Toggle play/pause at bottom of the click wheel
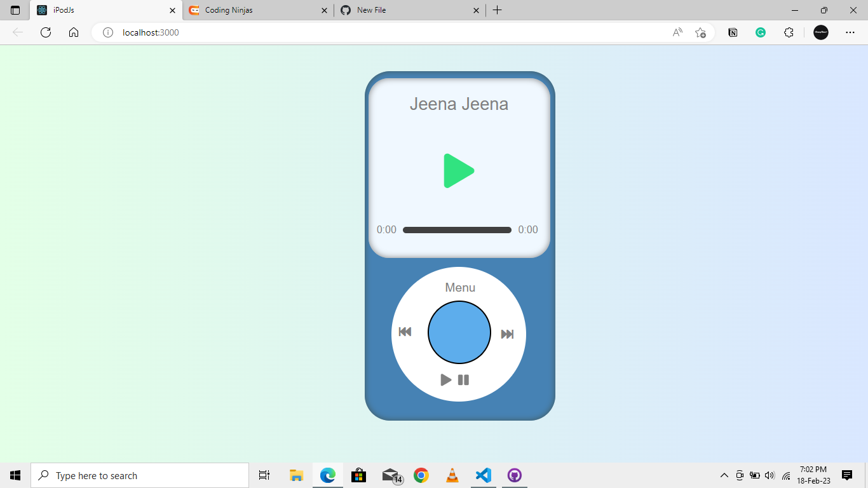 pyautogui.click(x=454, y=379)
